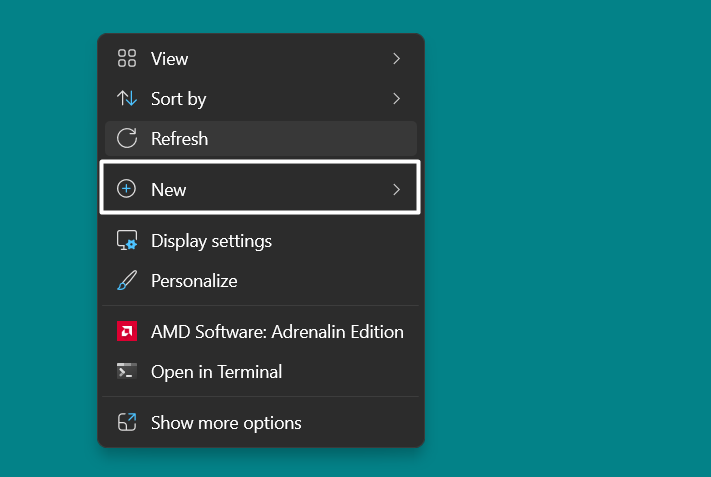Select the View menu entry text
Screen dimensions: 711x477
pyautogui.click(x=169, y=59)
